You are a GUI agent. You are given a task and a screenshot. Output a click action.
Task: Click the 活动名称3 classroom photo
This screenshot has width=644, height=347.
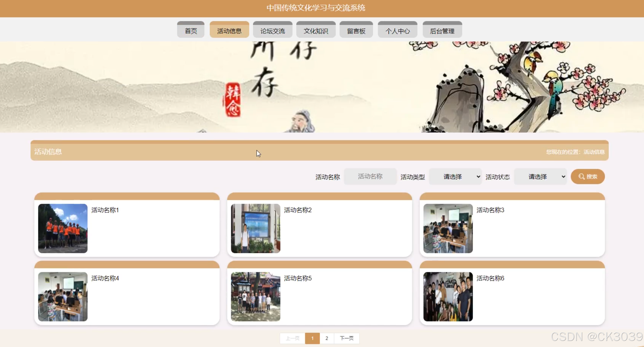tap(448, 228)
